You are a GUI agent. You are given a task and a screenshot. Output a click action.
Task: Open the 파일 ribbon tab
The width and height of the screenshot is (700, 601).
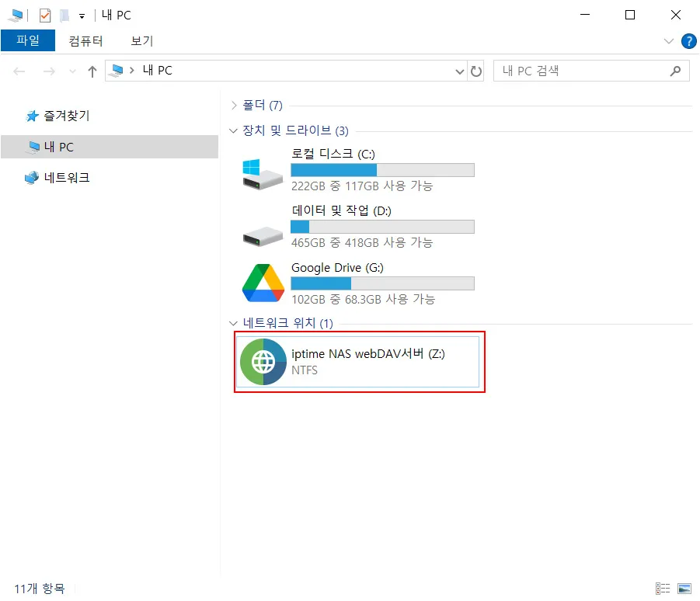[28, 40]
